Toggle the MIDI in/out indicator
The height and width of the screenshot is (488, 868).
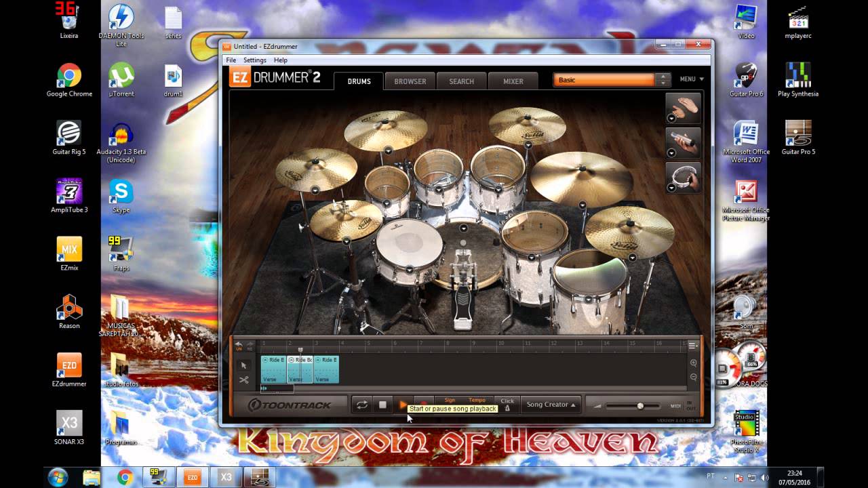pyautogui.click(x=682, y=406)
